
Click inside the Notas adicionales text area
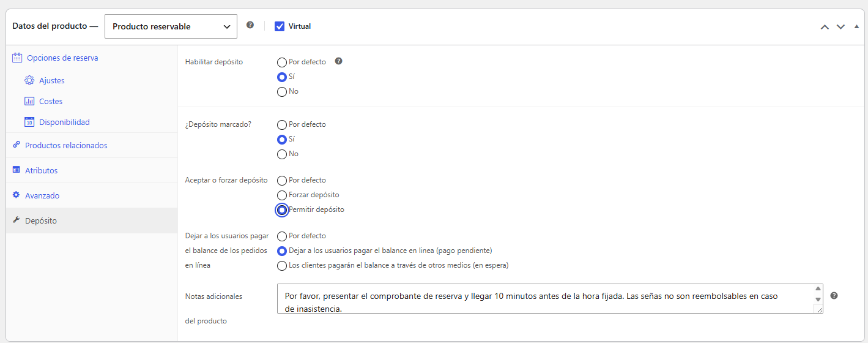(550, 298)
